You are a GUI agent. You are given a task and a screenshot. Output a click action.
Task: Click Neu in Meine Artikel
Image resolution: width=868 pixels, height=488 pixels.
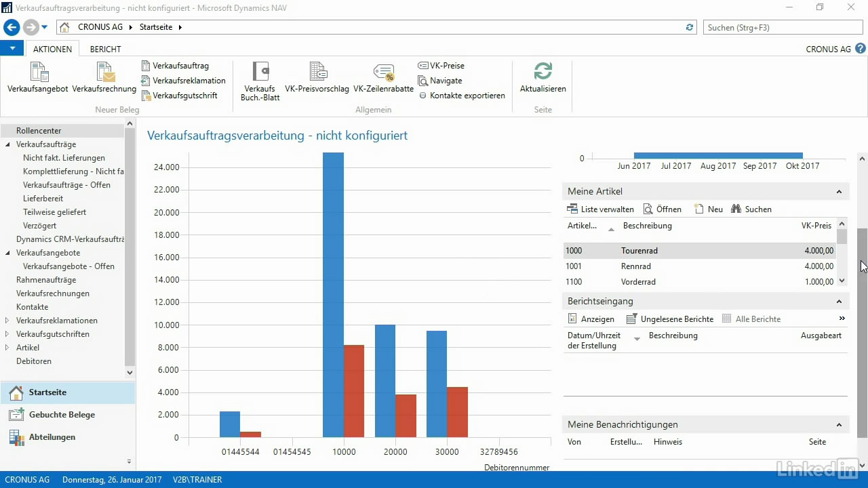pos(709,209)
